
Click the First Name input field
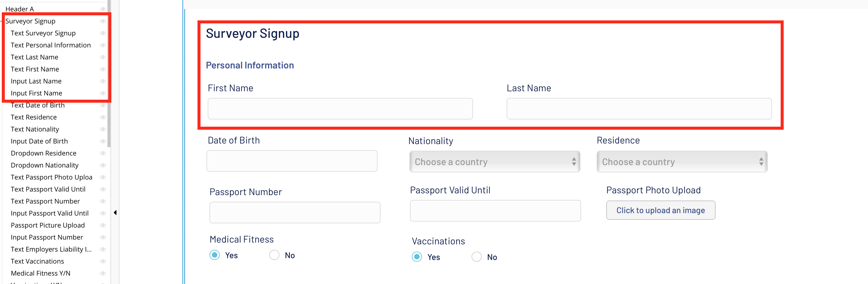point(340,109)
